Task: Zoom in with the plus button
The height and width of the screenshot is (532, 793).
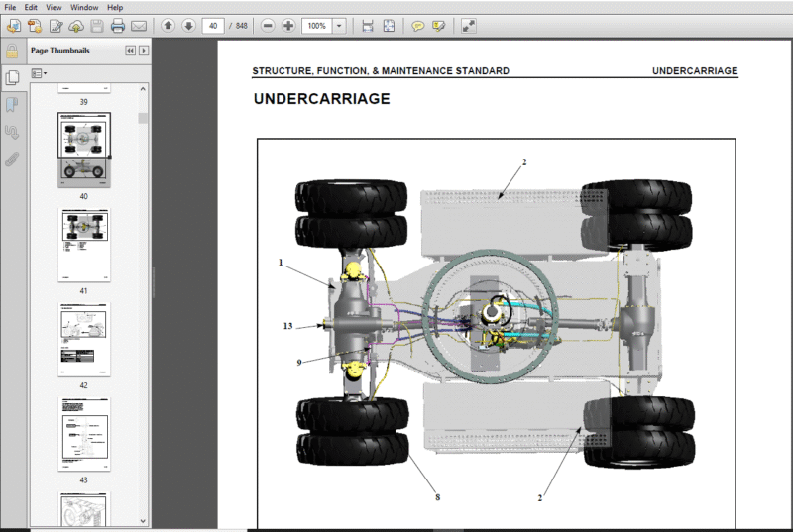Action: coord(288,25)
